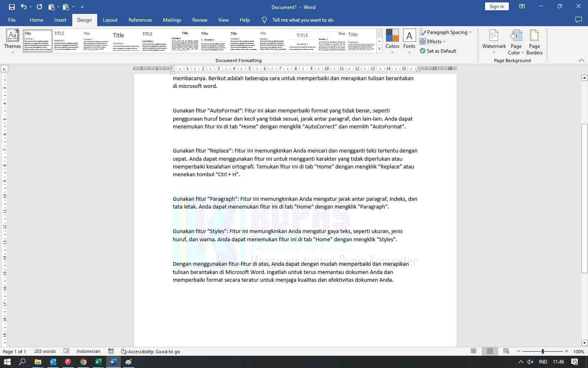
Task: Click the vertical scrollbar down arrow
Action: [584, 343]
